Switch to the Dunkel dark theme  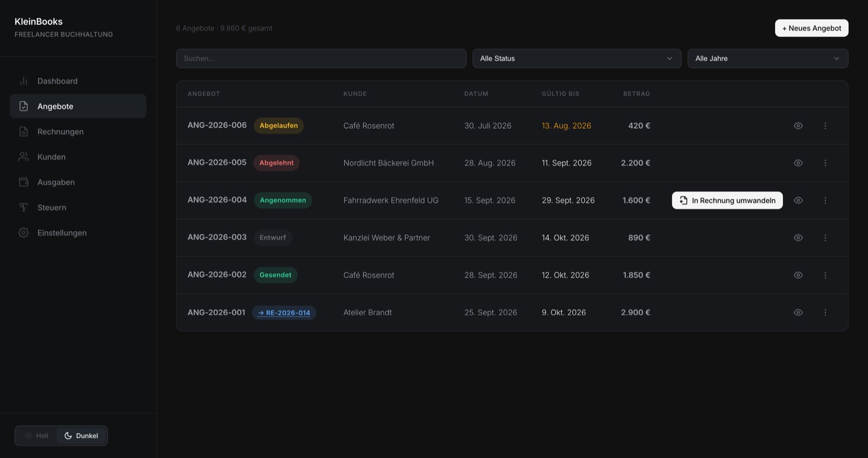point(81,436)
